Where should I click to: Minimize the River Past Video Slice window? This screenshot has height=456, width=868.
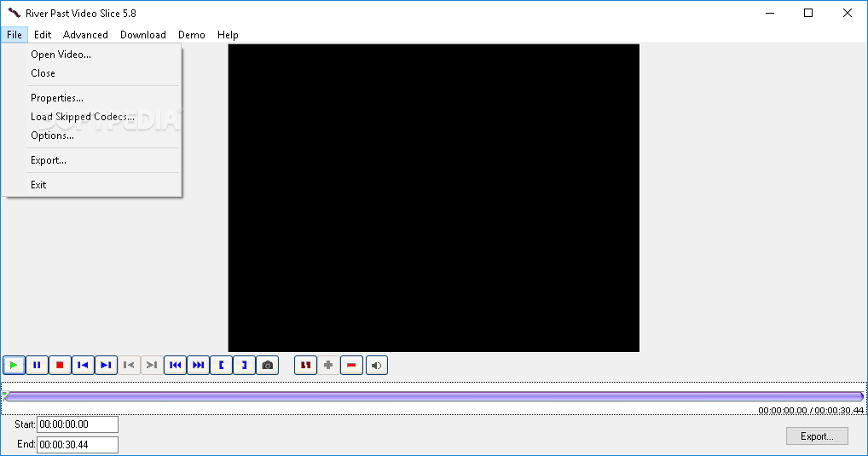(770, 13)
